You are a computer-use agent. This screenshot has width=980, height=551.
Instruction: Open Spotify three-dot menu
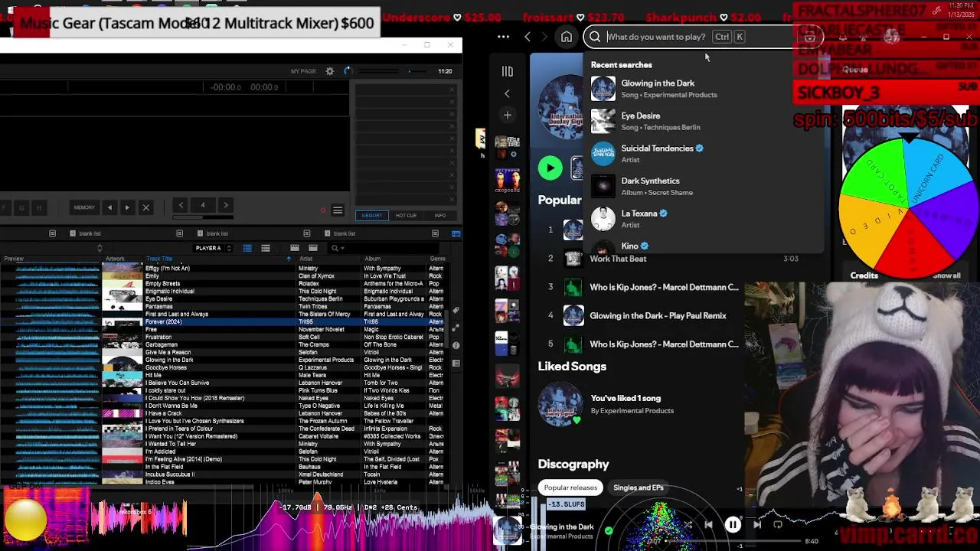click(503, 37)
